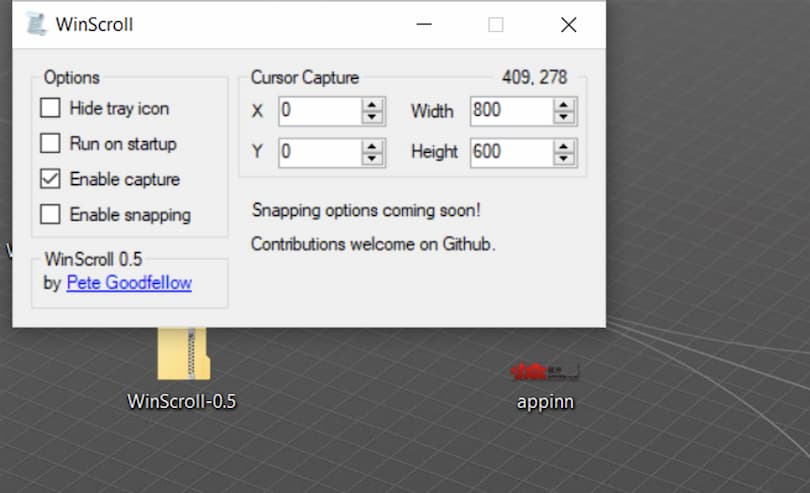Screen dimensions: 810x493
Task: Minimize the WinScroll window
Action: [424, 25]
